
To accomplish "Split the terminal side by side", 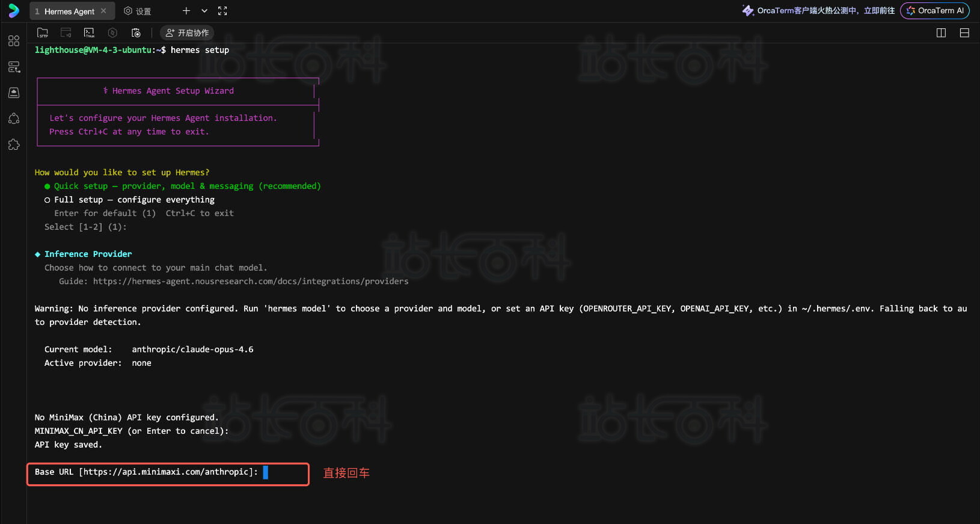I will click(x=942, y=32).
